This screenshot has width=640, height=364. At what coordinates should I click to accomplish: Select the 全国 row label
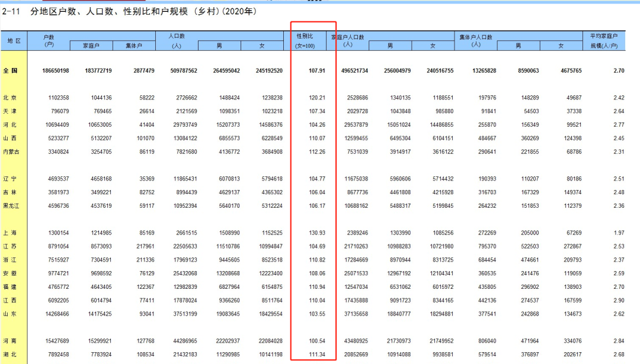click(10, 70)
